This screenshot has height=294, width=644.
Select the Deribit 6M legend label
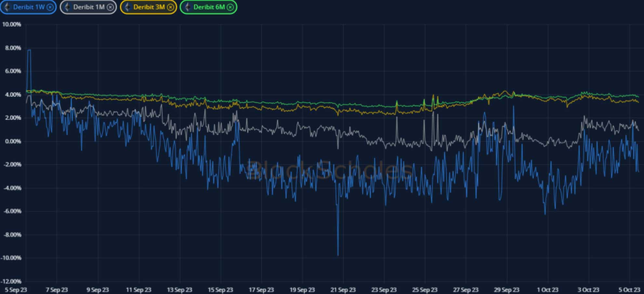pyautogui.click(x=209, y=7)
